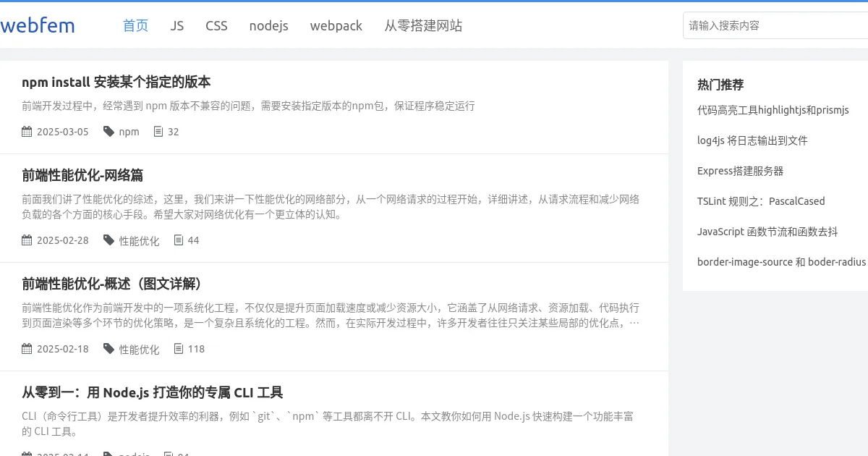Click the tag icon beside 性能优化 on 网络篇 article
The height and width of the screenshot is (456, 868).
pos(107,240)
